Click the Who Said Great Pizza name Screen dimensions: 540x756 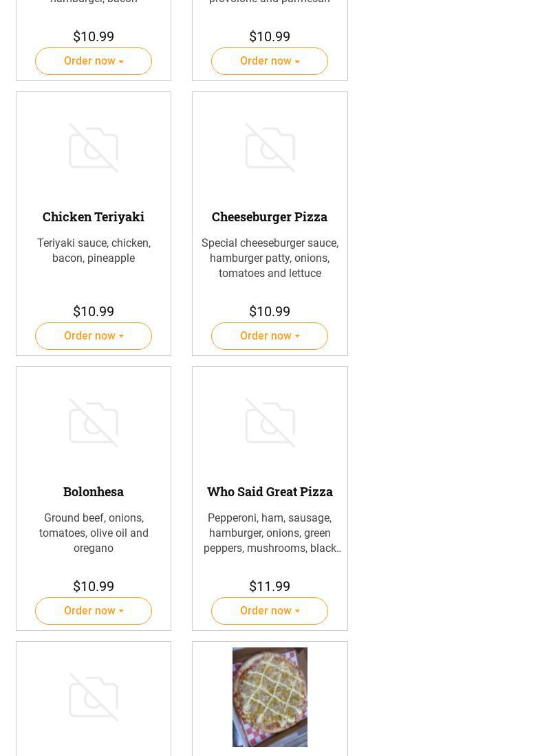(270, 491)
